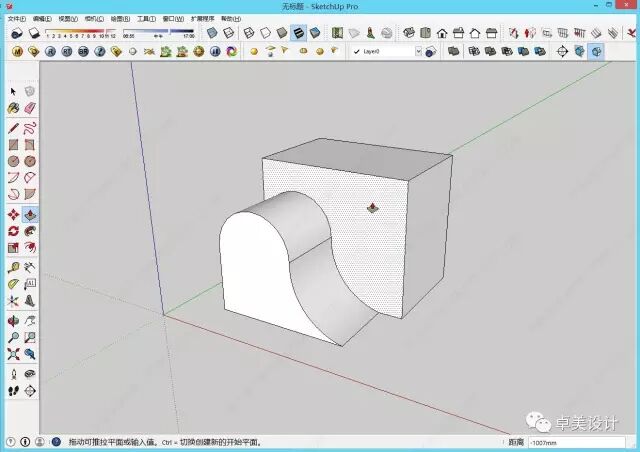Activate the Pan hand tool
The image size is (640, 452).
(30, 321)
